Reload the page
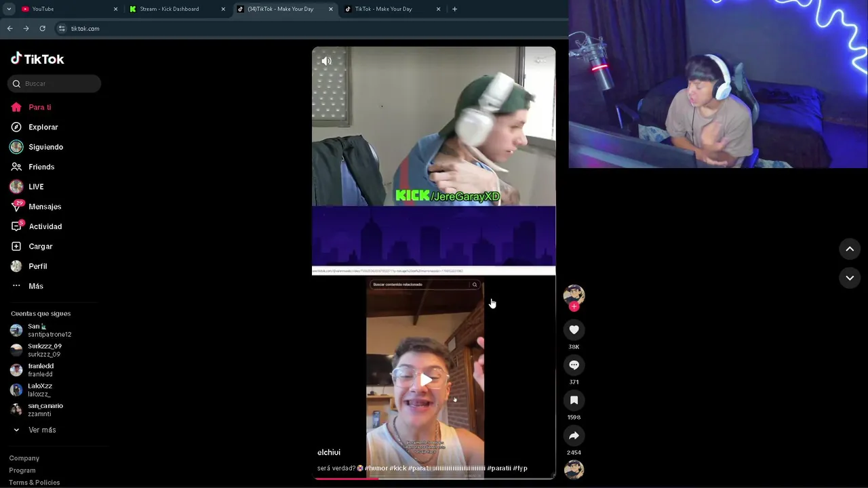The height and width of the screenshot is (488, 868). click(x=42, y=28)
